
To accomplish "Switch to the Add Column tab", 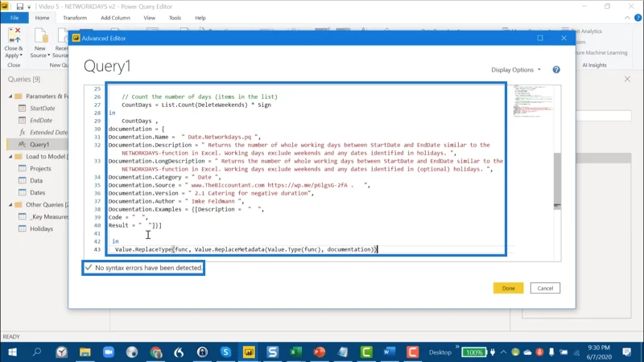I will pyautogui.click(x=115, y=18).
